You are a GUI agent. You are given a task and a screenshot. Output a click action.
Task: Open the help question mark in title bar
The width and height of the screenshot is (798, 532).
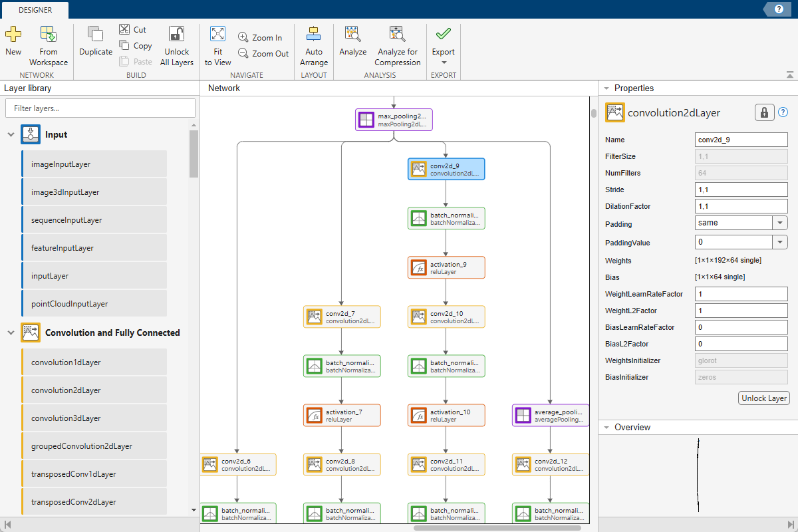click(x=777, y=9)
